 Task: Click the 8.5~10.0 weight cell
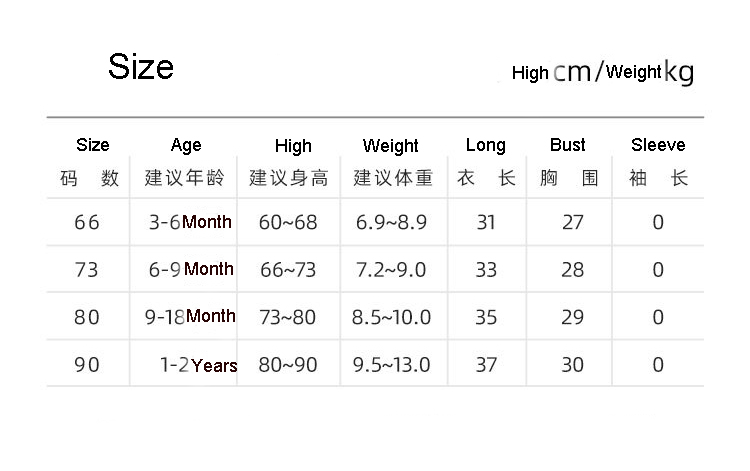[391, 318]
